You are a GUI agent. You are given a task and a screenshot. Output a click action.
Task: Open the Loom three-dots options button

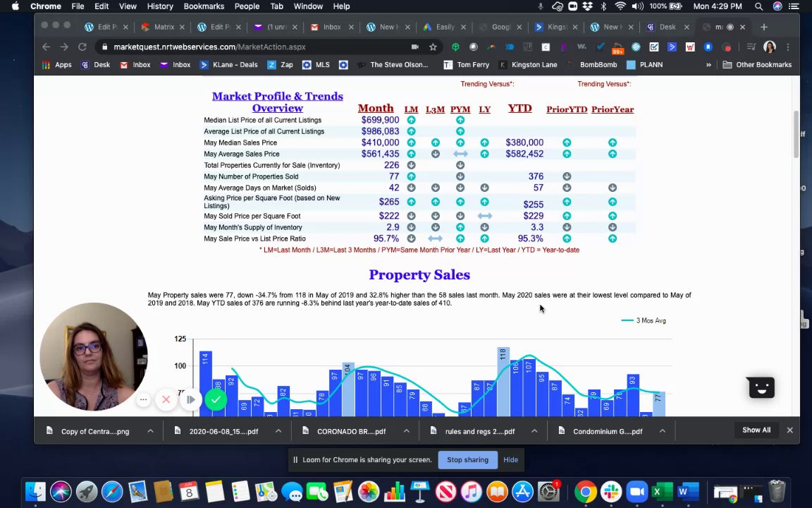144,399
